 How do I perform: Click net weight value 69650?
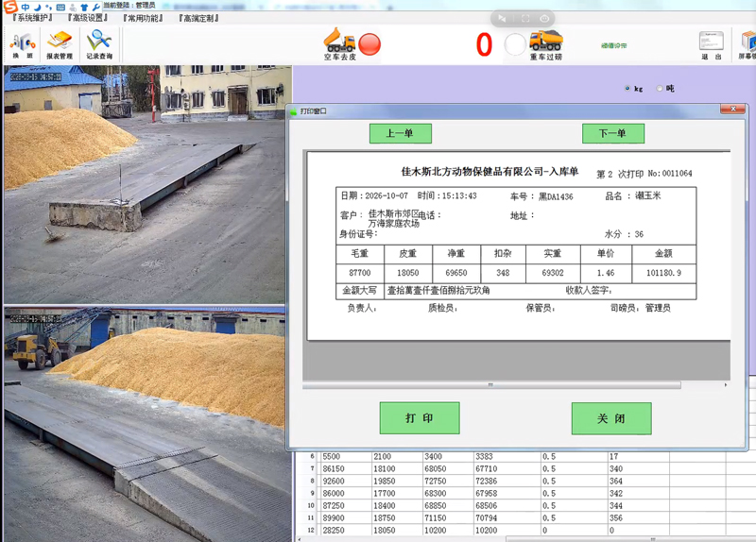(x=456, y=273)
